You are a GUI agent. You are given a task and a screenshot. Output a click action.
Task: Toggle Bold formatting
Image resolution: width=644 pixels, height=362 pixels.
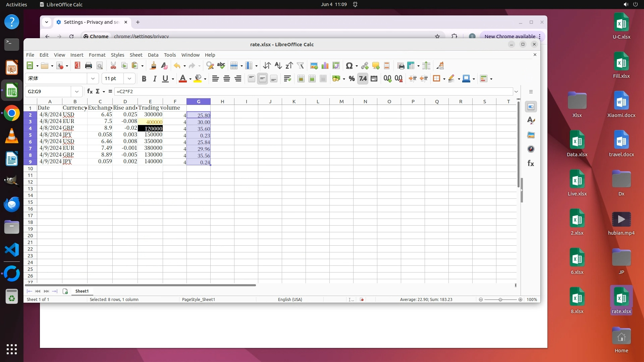point(144,78)
